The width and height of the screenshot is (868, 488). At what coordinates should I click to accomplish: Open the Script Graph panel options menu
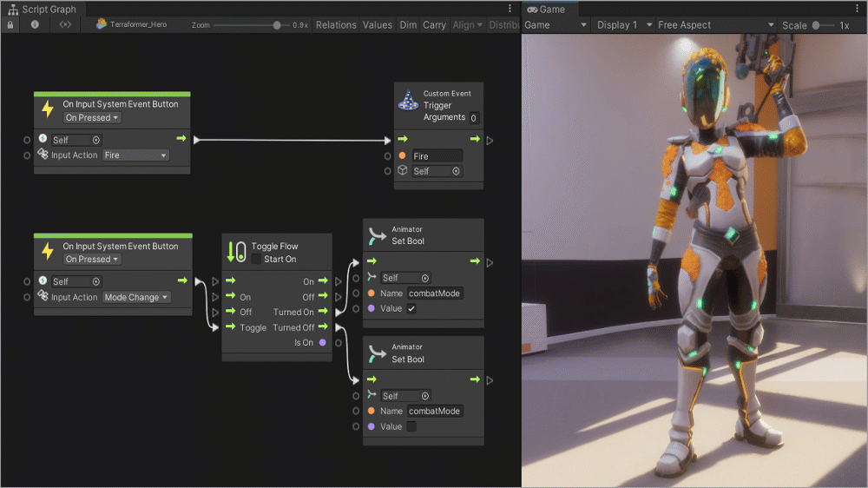point(510,9)
